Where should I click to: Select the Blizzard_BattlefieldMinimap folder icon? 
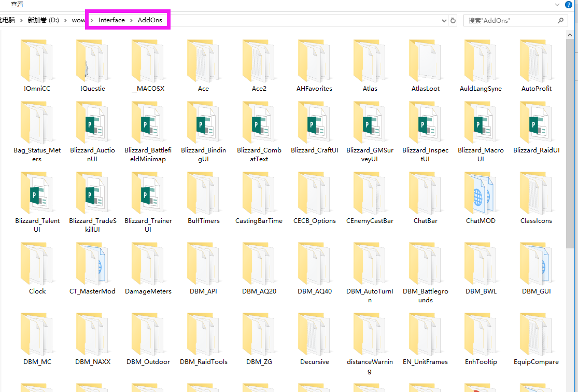point(148,123)
